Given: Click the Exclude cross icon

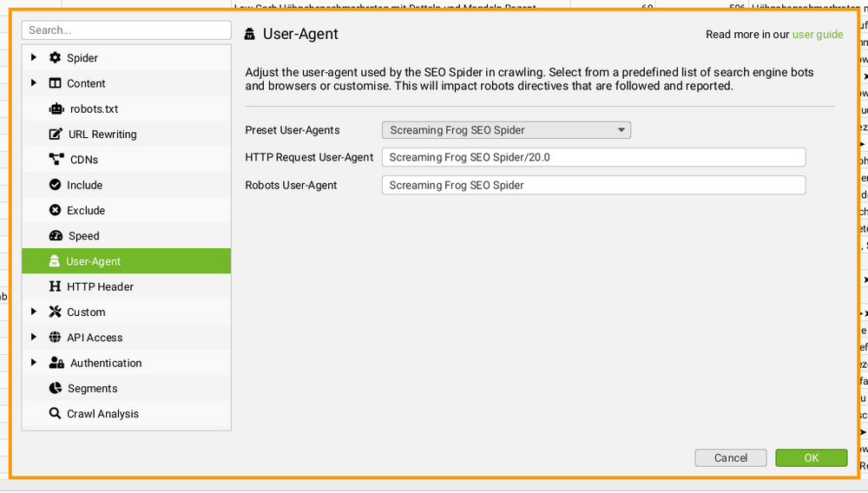Looking at the screenshot, I should [56, 210].
